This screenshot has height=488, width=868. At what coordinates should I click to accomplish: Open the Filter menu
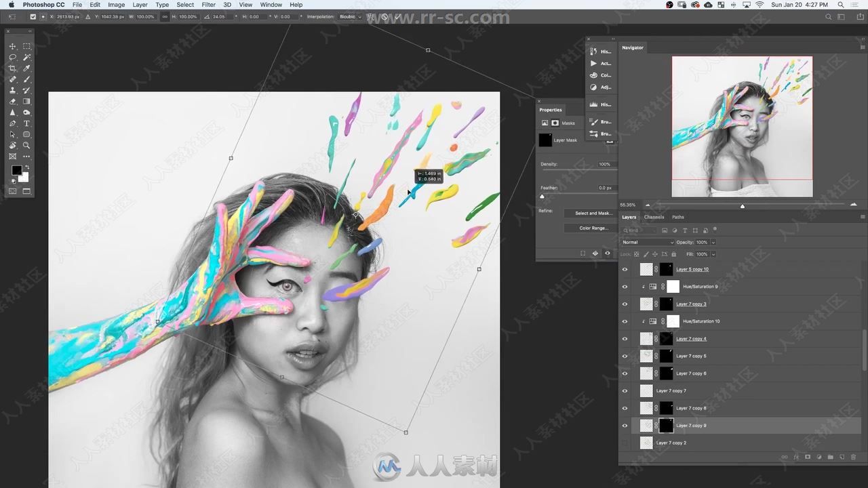[x=208, y=5]
